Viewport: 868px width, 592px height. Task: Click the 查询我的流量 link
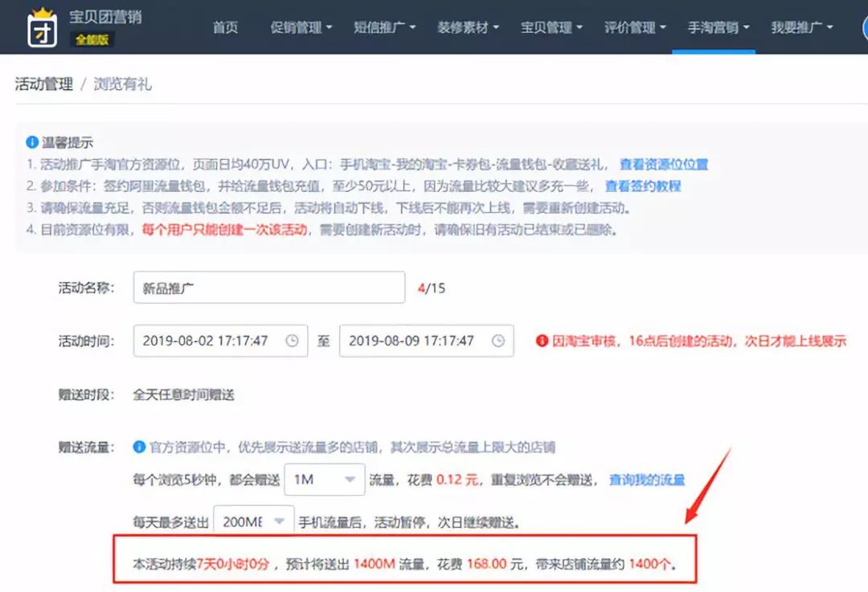647,479
